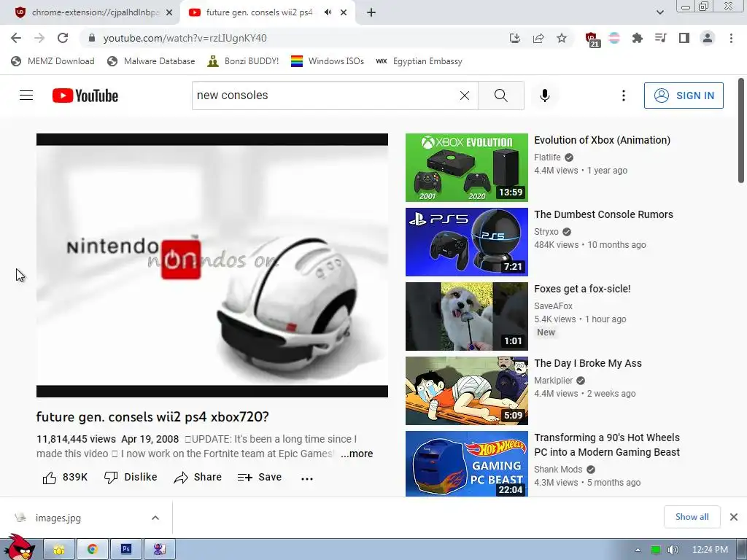This screenshot has width=747, height=560.
Task: Open Photoshop from the taskbar
Action: (126, 550)
